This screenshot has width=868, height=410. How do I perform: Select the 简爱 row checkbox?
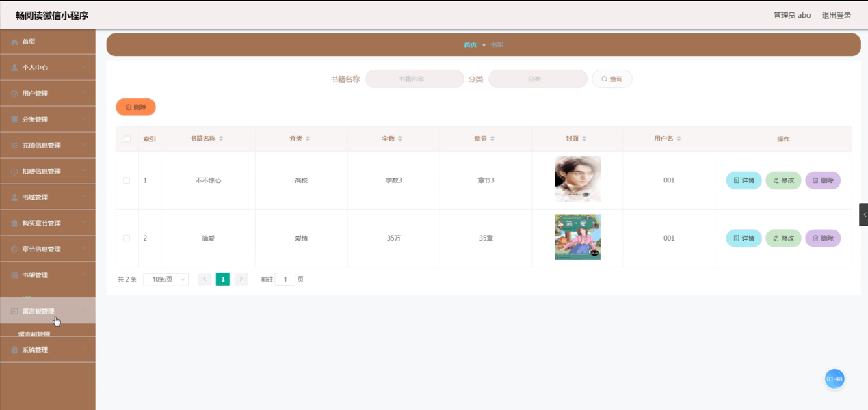point(127,238)
